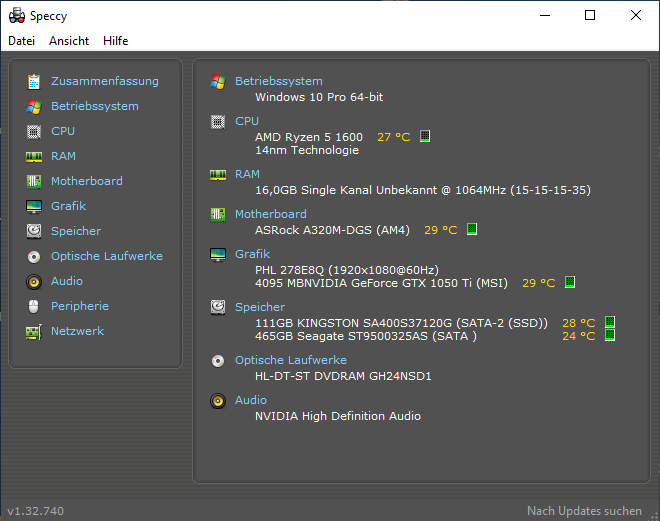Click the Zusammenfassung clipboard icon in sidebar
Screen dimensions: 660x521
point(34,82)
